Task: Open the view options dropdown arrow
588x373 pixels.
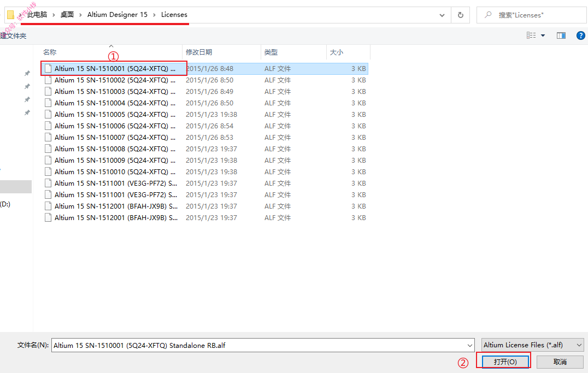Action: click(x=543, y=35)
